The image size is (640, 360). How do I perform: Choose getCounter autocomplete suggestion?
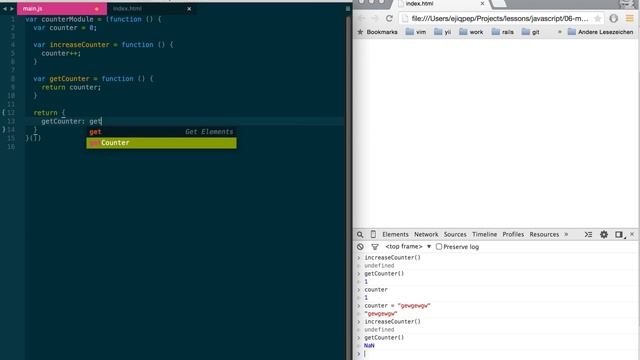point(161,143)
